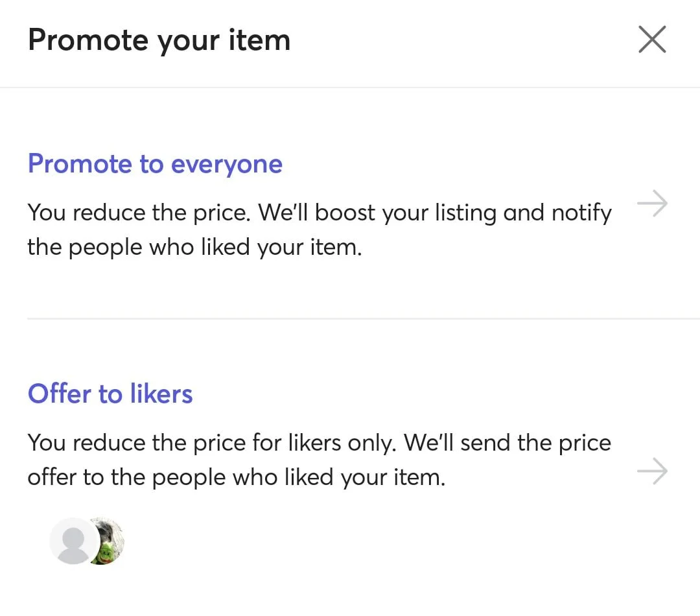Click the word 'notify' in the first description

[581, 213]
